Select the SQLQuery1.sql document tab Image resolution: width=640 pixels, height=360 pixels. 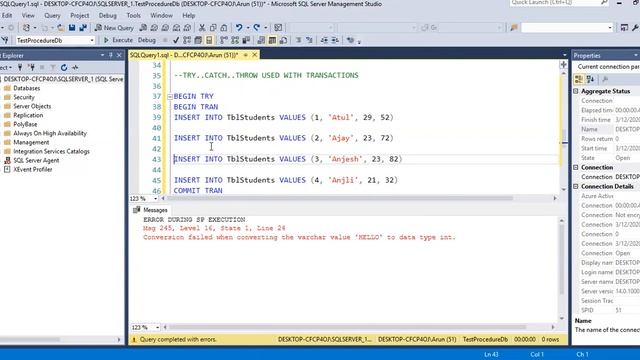[x=184, y=55]
